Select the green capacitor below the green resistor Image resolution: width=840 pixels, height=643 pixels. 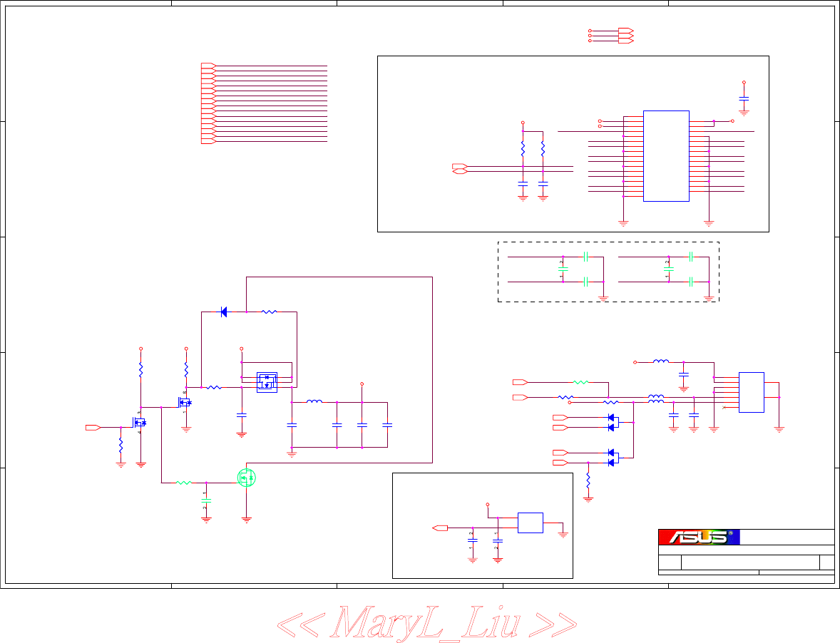click(x=206, y=500)
